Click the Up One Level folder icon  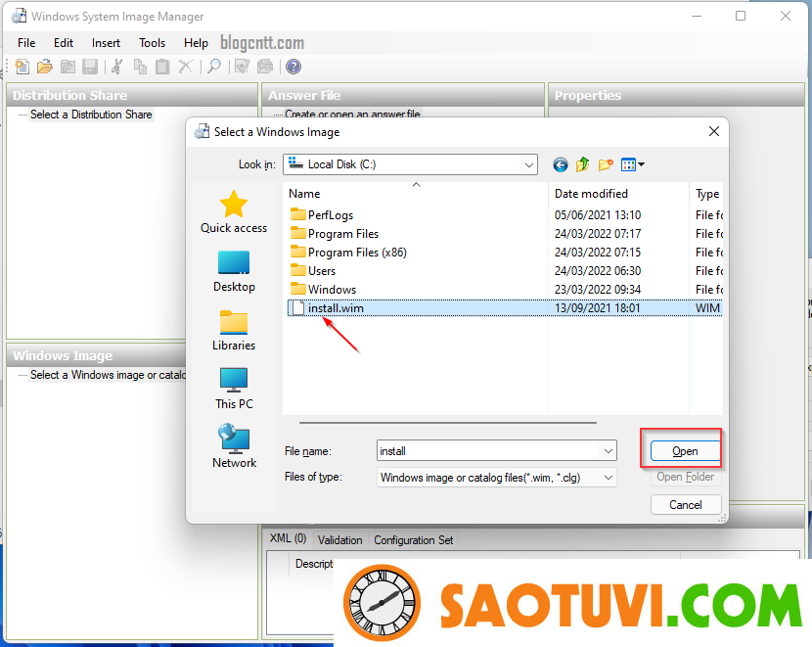(x=583, y=164)
